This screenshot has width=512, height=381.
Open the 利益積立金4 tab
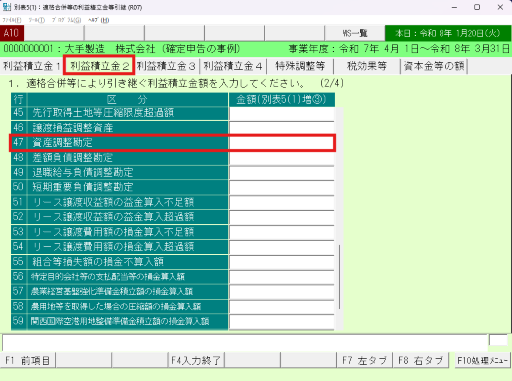233,66
